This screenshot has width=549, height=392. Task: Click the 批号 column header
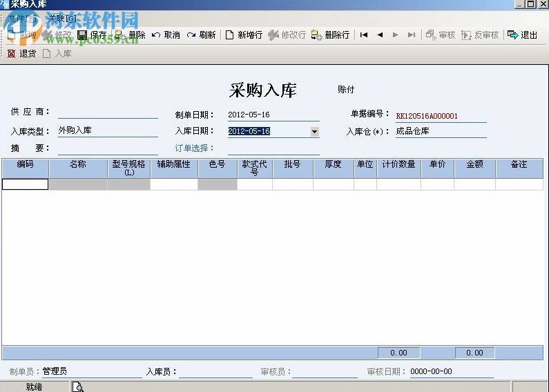click(292, 168)
